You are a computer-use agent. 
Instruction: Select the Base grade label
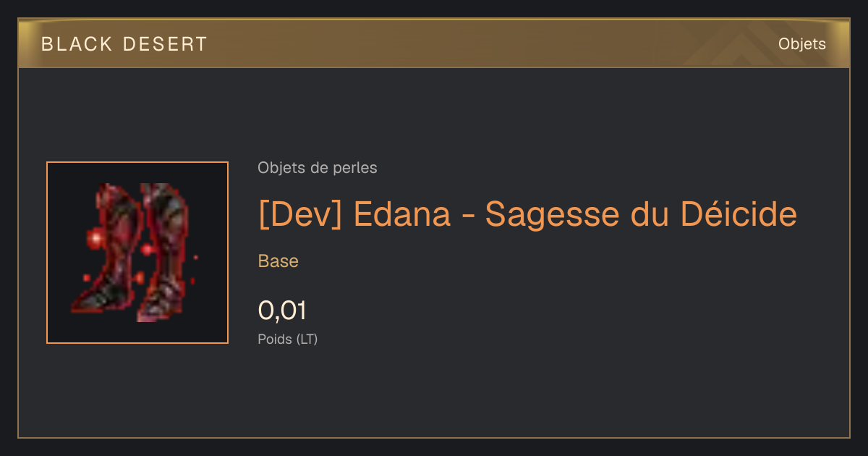[x=278, y=261]
